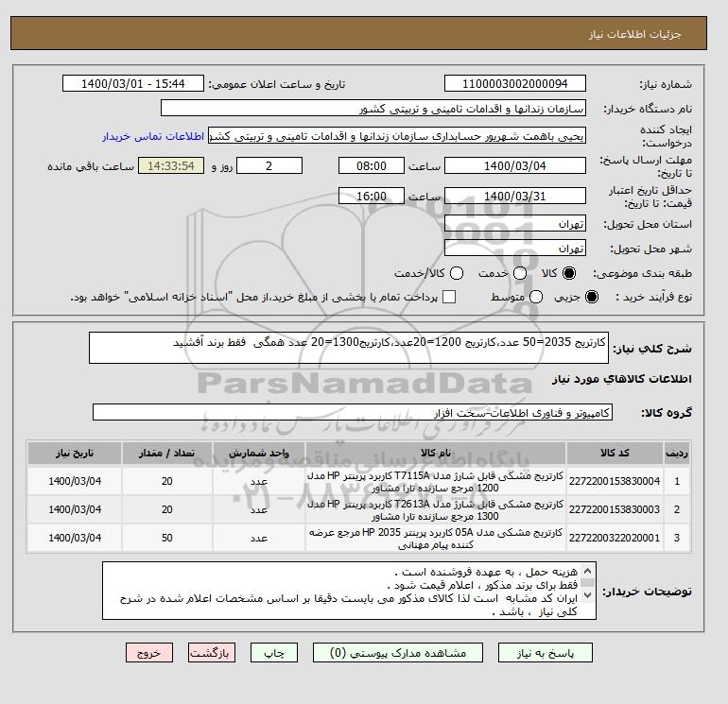The width and height of the screenshot is (728, 704).
Task: Click the 08:00 deadline time field
Action: tap(372, 165)
